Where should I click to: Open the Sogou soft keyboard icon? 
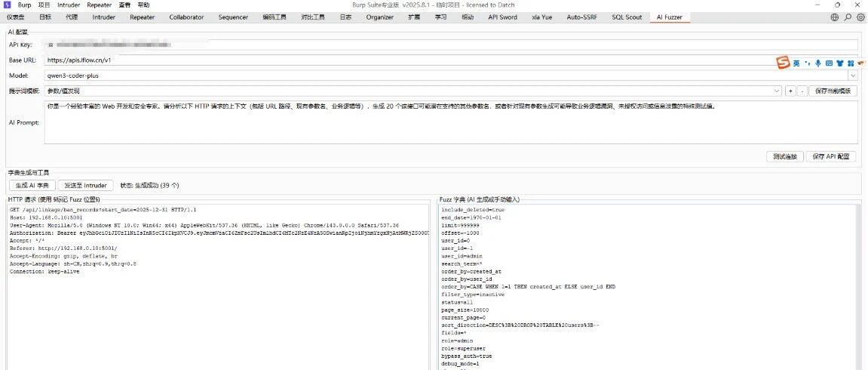click(x=829, y=63)
